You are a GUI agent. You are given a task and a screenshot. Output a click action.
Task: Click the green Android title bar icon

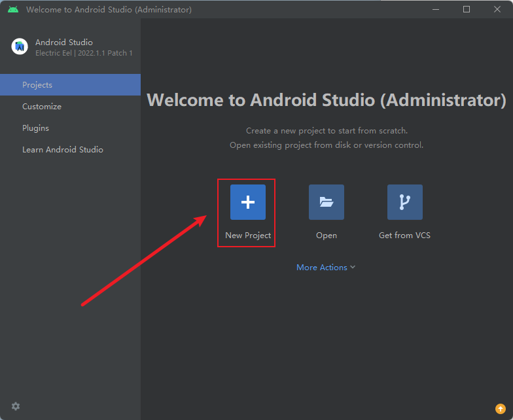(x=13, y=9)
